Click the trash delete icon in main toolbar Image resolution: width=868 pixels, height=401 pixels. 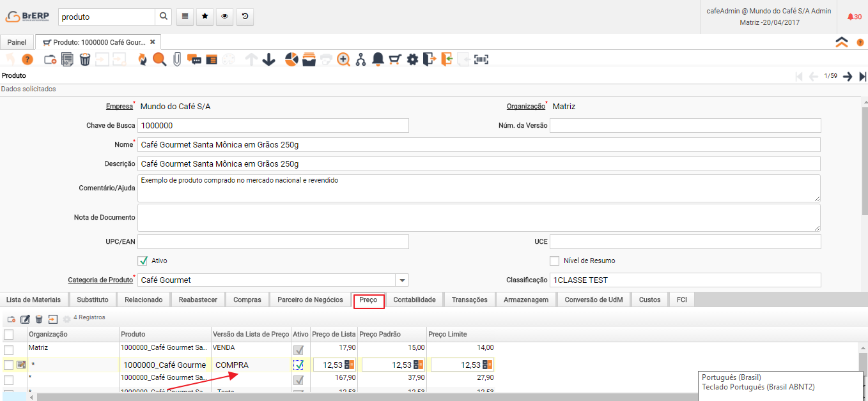85,59
